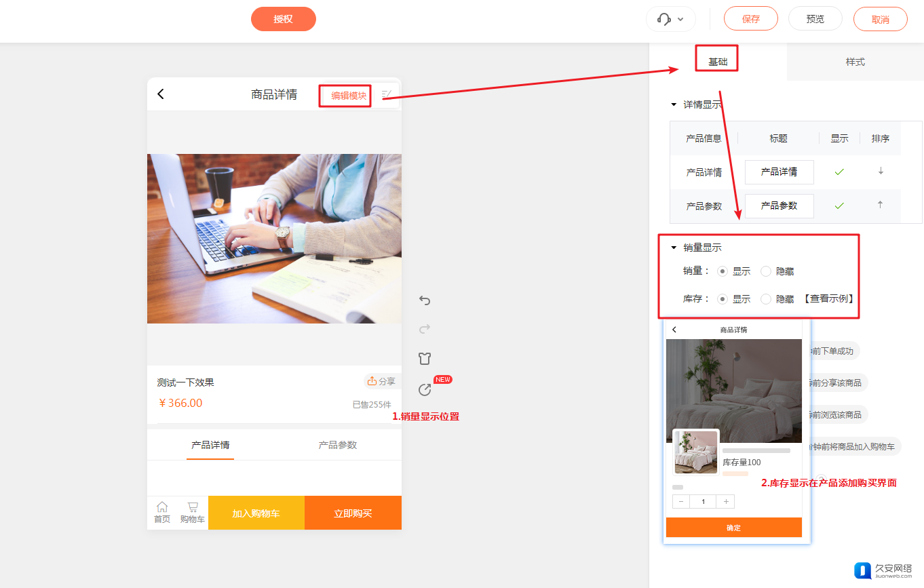The height and width of the screenshot is (588, 924).
Task: Select 显示 radio for 库存
Action: coord(723,299)
